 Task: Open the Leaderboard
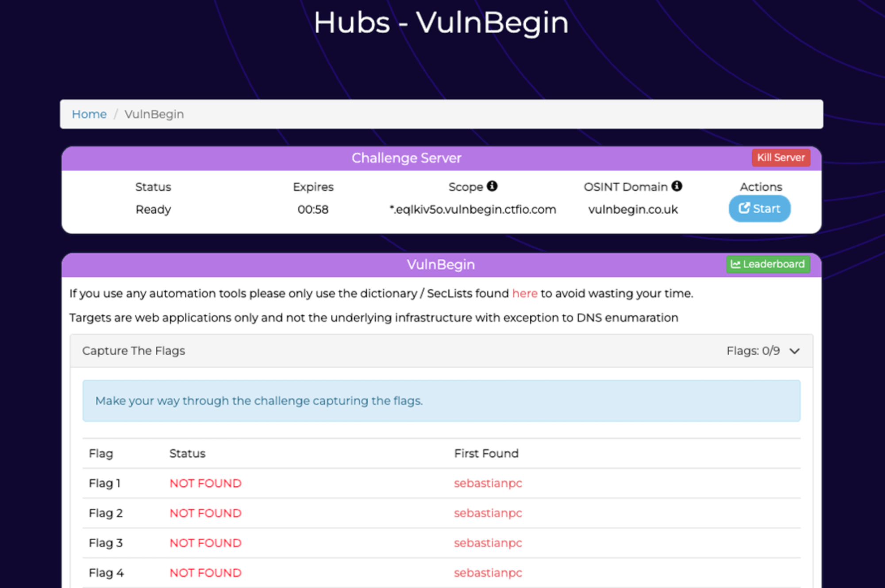(768, 264)
